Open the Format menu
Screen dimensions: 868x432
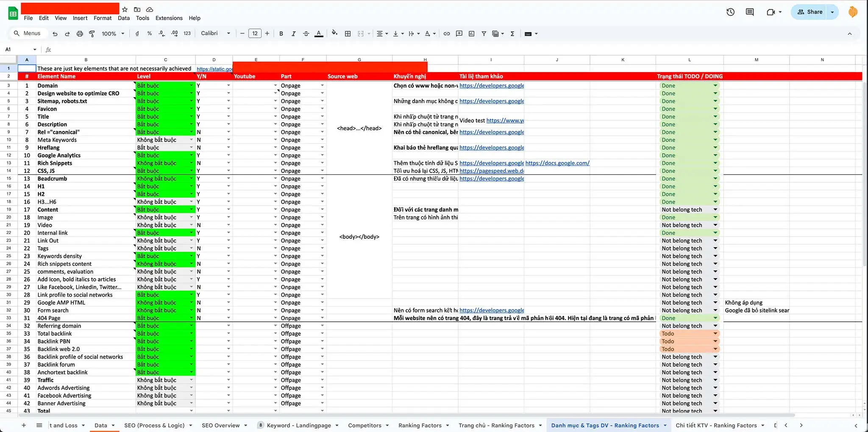coord(103,18)
